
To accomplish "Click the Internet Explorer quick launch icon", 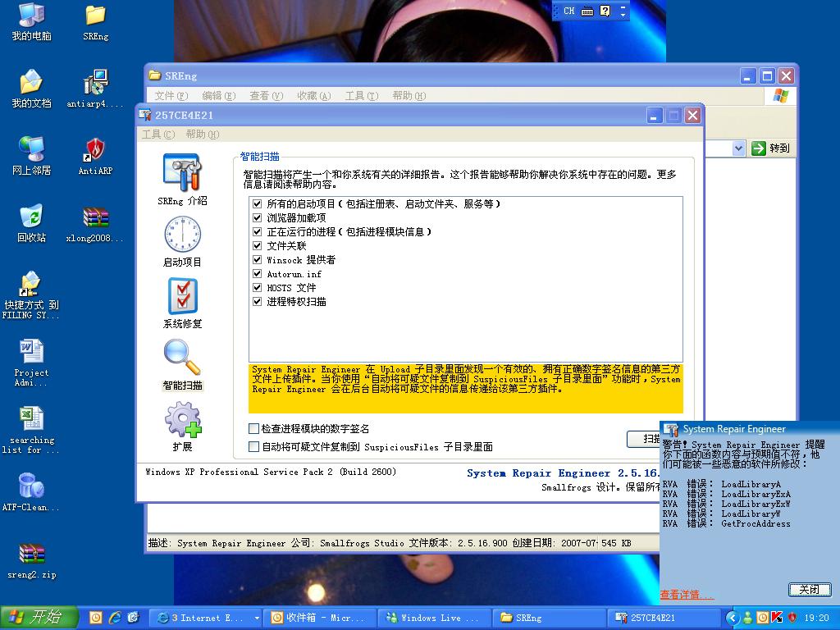I will 115,618.
